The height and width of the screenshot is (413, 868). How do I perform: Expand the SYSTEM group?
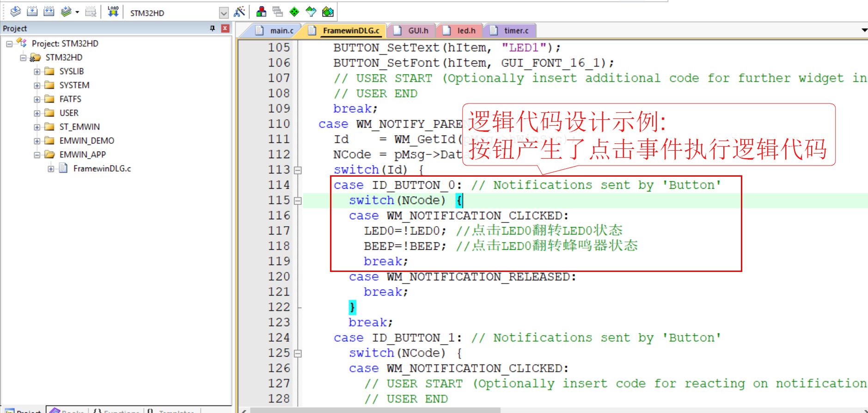point(37,86)
